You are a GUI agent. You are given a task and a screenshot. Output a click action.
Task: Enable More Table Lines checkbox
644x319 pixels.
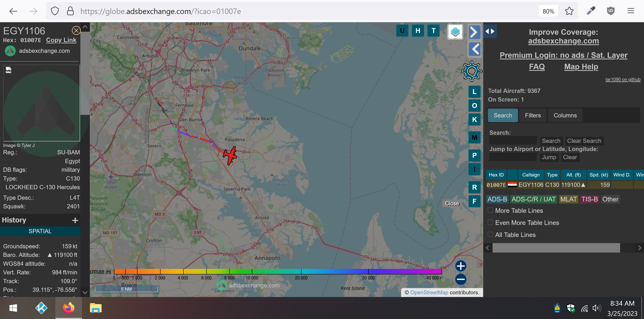490,210
